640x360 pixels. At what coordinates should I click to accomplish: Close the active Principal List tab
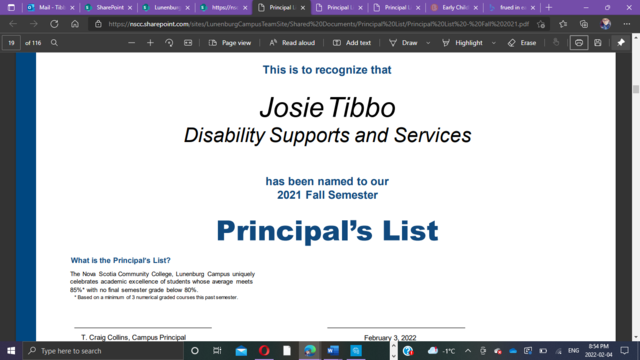pos(303,7)
